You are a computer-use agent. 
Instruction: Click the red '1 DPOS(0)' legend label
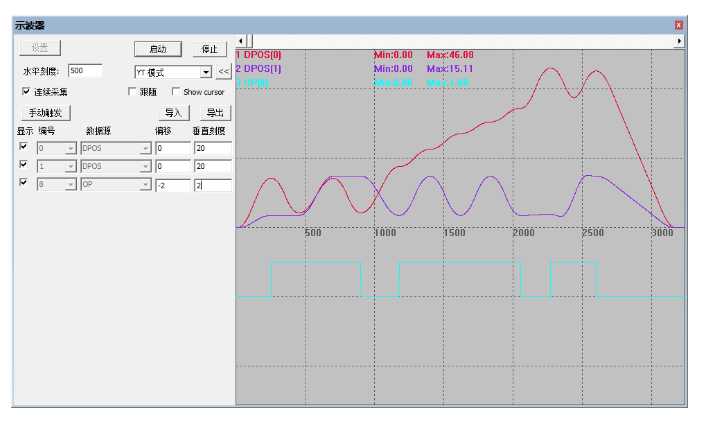pos(259,55)
